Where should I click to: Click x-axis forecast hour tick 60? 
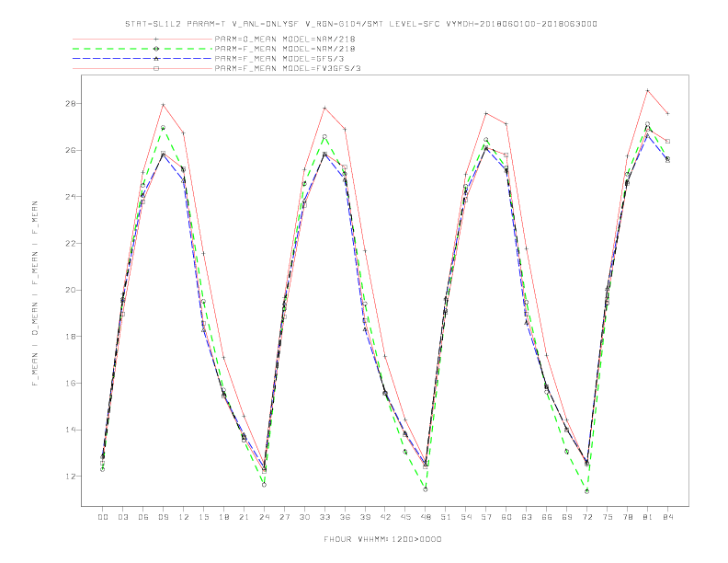coord(506,517)
